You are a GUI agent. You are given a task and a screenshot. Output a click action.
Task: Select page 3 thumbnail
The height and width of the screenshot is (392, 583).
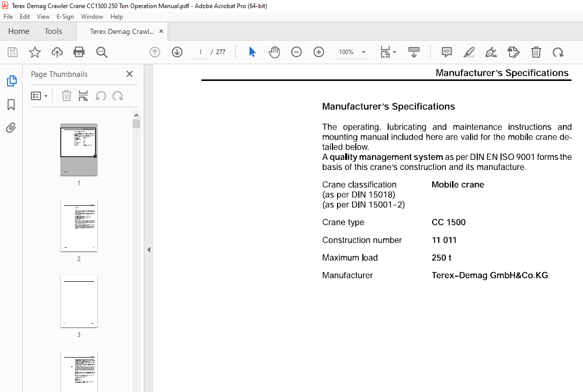[79, 301]
